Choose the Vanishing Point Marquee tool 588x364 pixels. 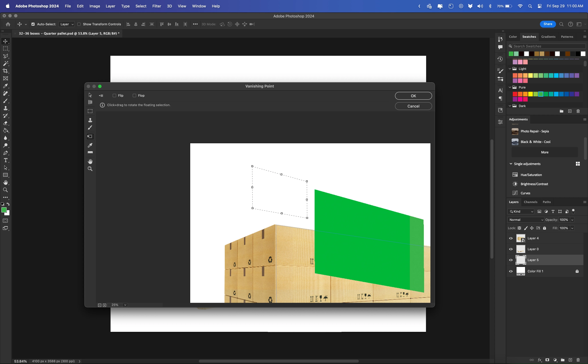(90, 111)
